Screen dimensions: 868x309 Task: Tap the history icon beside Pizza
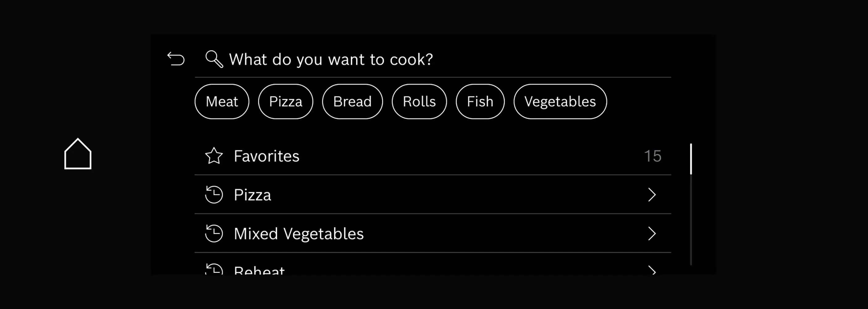(x=214, y=195)
